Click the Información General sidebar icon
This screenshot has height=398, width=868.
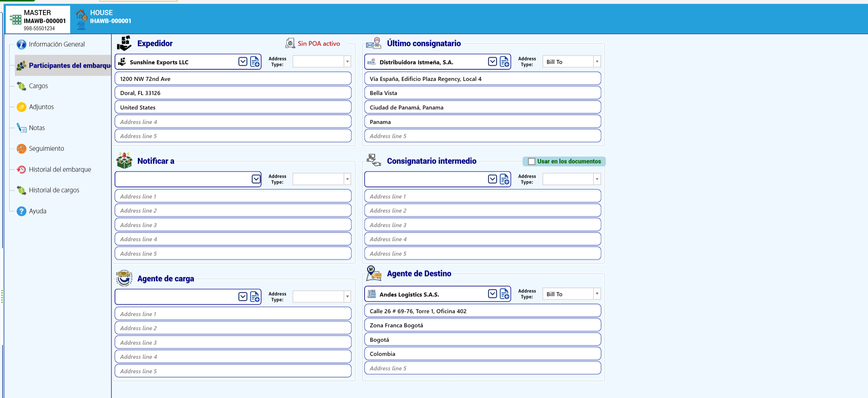pyautogui.click(x=21, y=45)
